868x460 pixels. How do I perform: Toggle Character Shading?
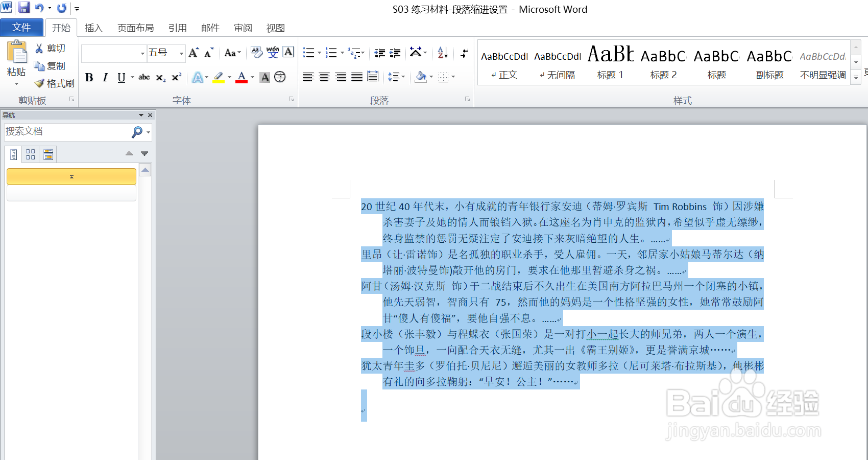tap(264, 77)
